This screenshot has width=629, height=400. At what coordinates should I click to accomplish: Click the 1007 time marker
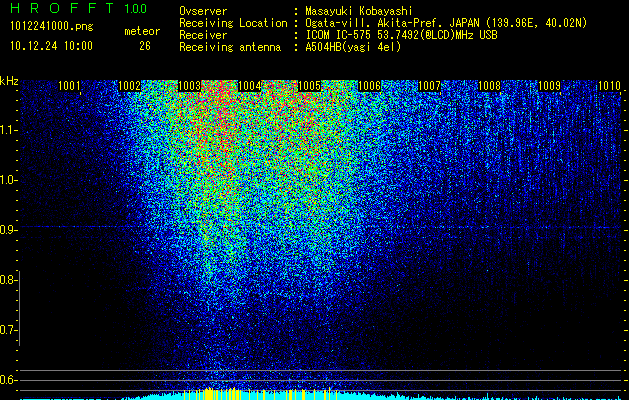coord(429,86)
